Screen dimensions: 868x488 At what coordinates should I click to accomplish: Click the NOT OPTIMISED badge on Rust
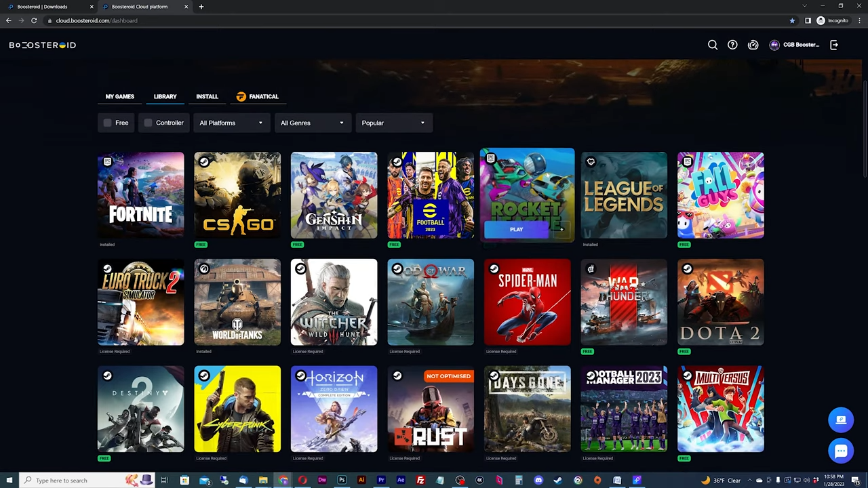coord(448,376)
